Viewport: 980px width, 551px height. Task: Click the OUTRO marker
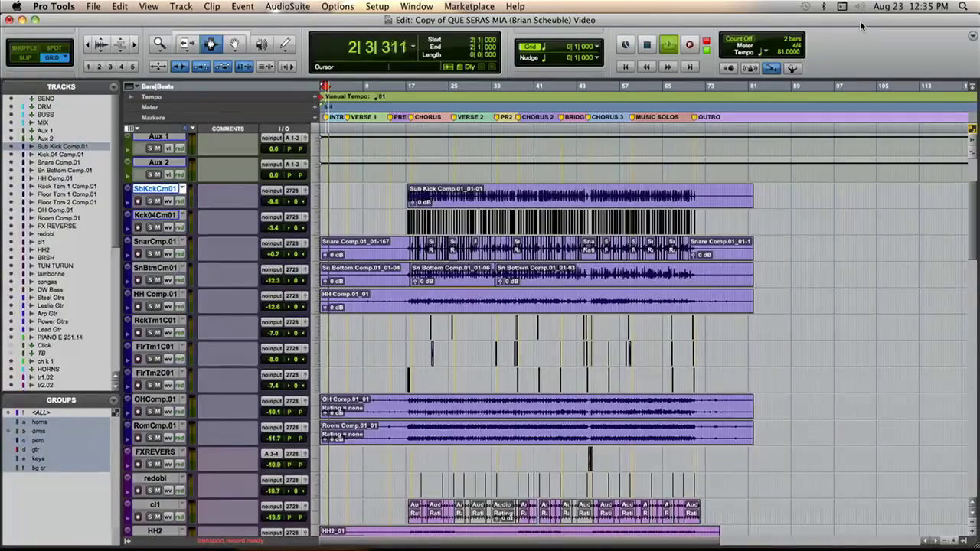pyautogui.click(x=706, y=117)
